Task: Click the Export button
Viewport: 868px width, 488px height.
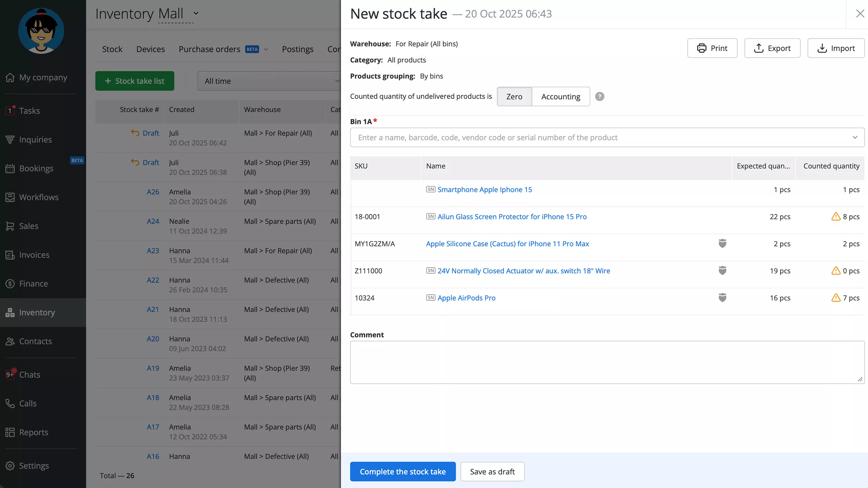Action: pyautogui.click(x=772, y=48)
